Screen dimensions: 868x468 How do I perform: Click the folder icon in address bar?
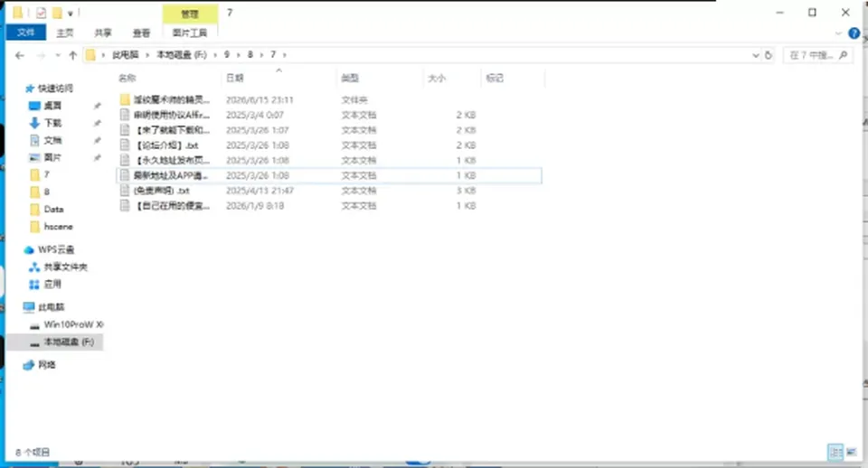point(90,55)
